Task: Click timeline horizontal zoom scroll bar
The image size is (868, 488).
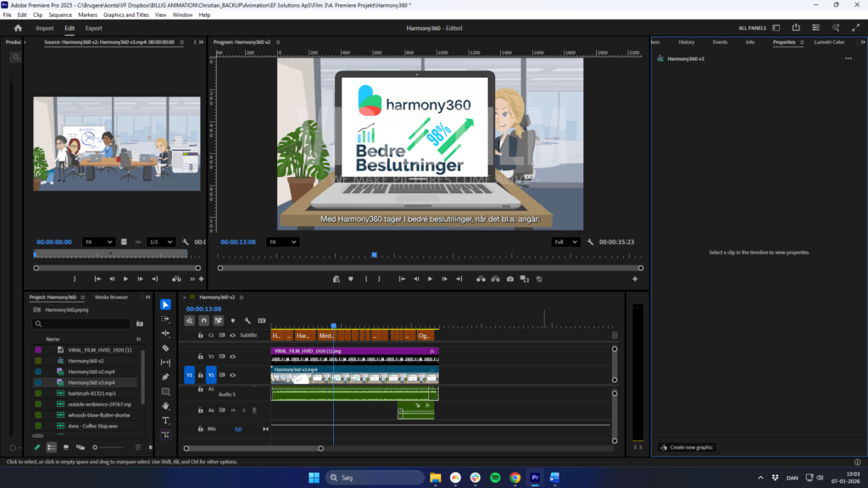Action: click(x=253, y=448)
